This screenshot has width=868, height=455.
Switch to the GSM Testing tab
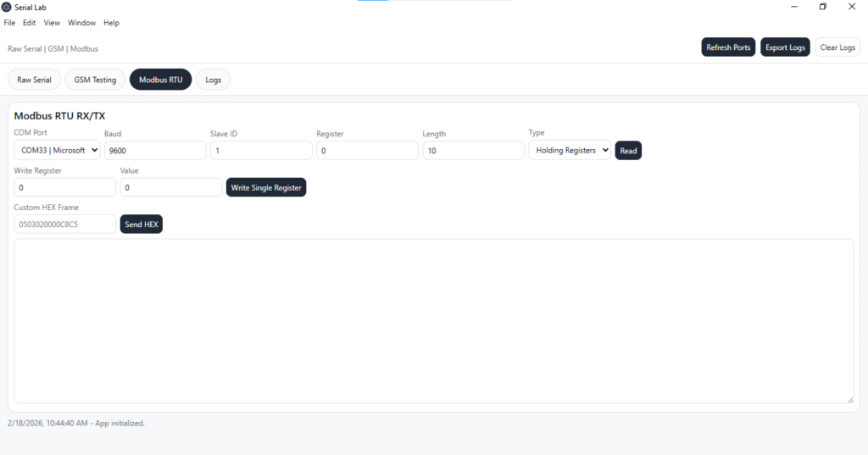[x=95, y=80]
